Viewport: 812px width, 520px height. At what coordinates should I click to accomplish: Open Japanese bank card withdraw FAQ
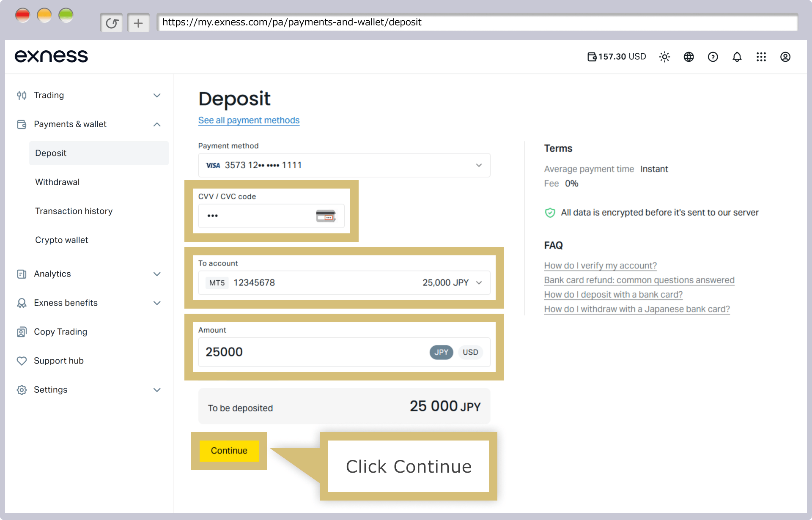click(637, 309)
